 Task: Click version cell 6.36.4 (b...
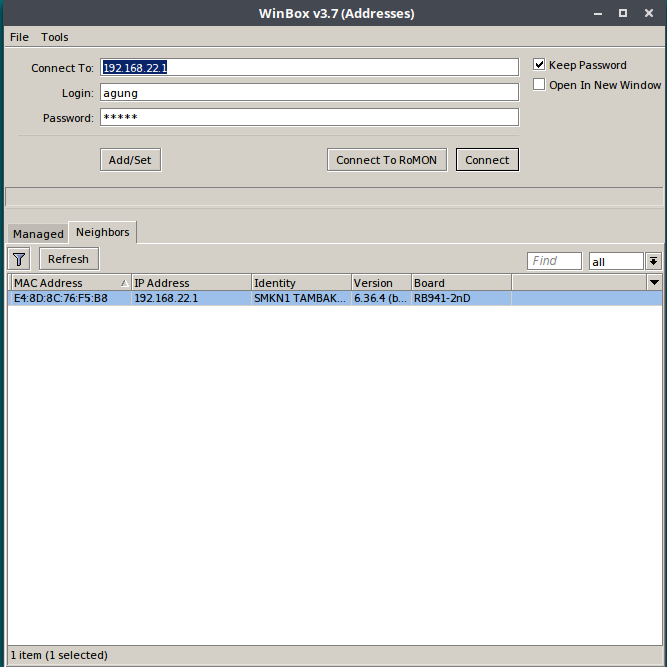(382, 298)
